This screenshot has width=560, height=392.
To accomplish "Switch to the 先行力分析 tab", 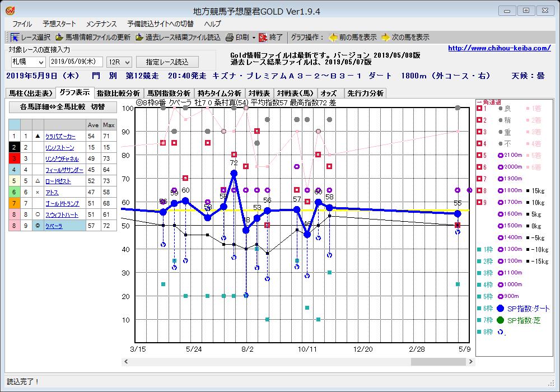I will tap(365, 93).
